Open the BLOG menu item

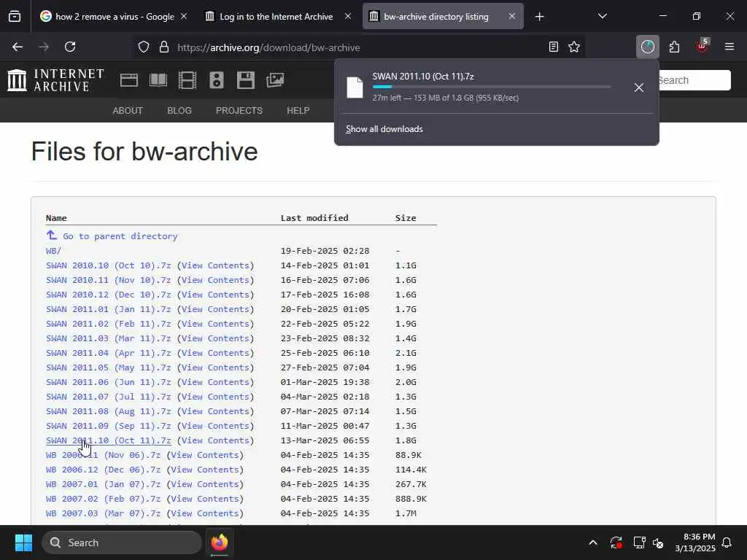click(x=179, y=111)
